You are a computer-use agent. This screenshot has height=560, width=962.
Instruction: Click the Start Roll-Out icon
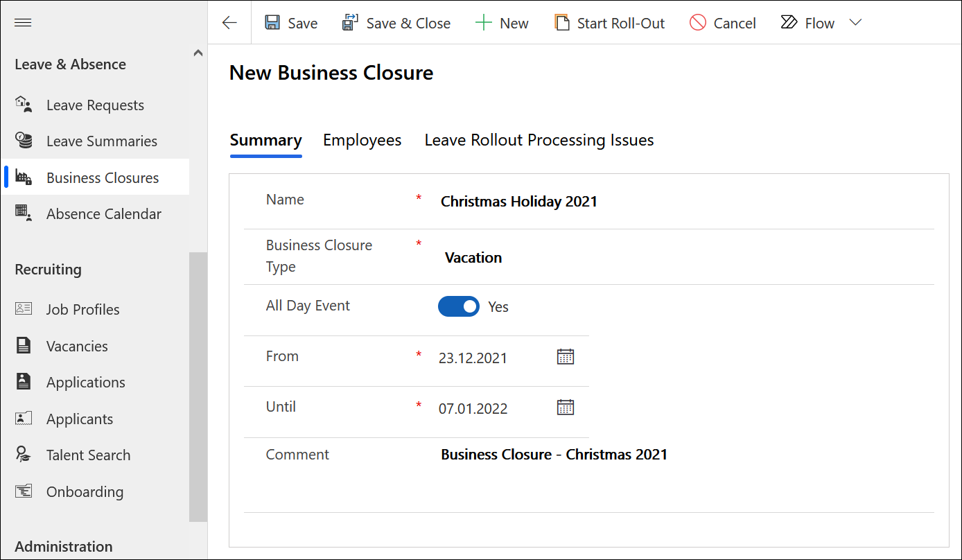561,23
